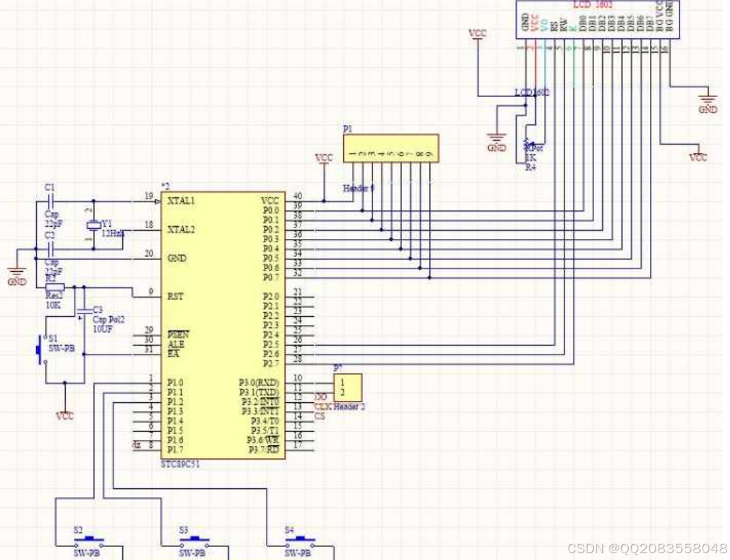Click crystal oscillator Y1 symbol
The width and height of the screenshot is (730, 560).
(x=94, y=225)
